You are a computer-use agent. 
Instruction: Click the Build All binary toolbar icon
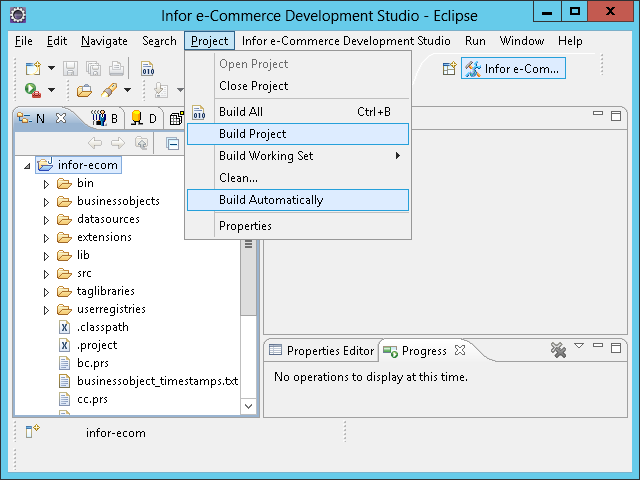pos(147,68)
